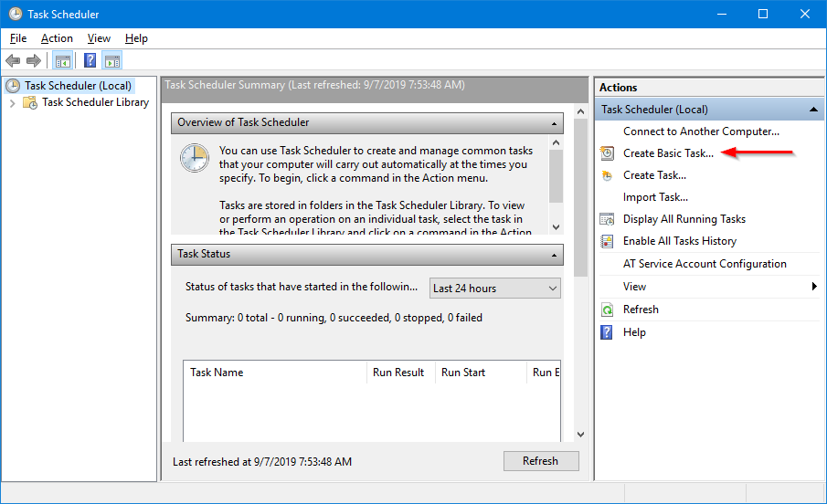Click the green Refresh icon in Actions
827x504 pixels.
point(607,310)
